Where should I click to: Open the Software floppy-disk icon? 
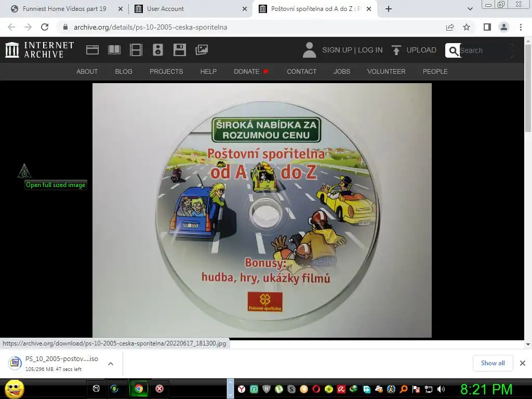[x=179, y=50]
